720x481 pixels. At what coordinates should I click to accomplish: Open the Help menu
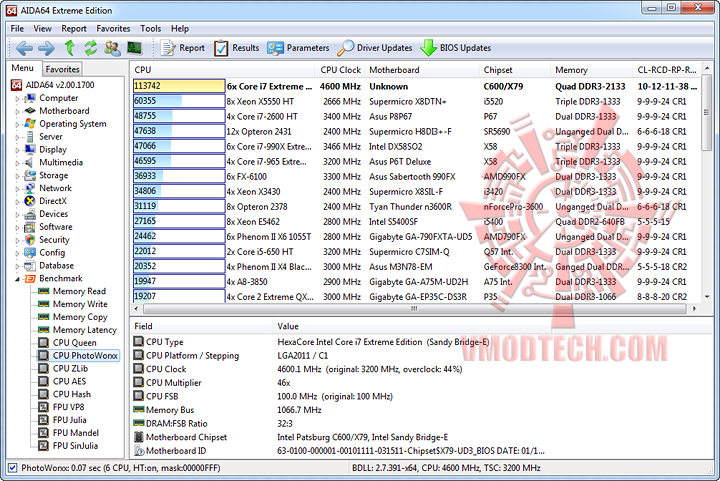pyautogui.click(x=180, y=28)
